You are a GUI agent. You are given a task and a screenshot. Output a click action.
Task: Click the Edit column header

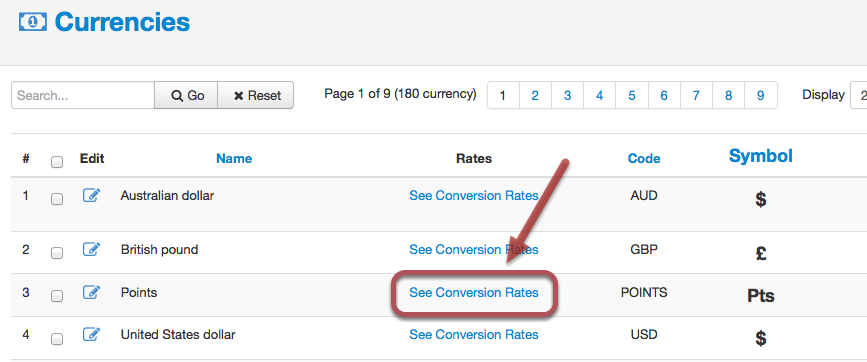(x=92, y=159)
